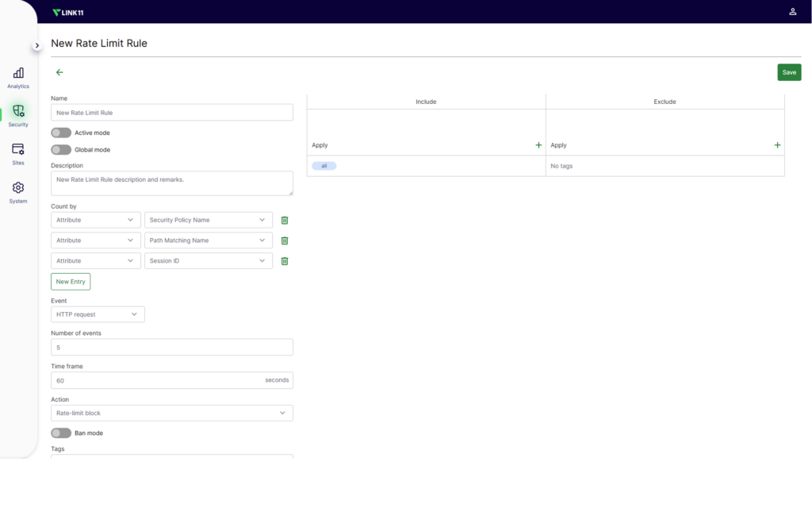Image resolution: width=812 pixels, height=508 pixels.
Task: Open the Sites section in sidebar
Action: point(18,155)
